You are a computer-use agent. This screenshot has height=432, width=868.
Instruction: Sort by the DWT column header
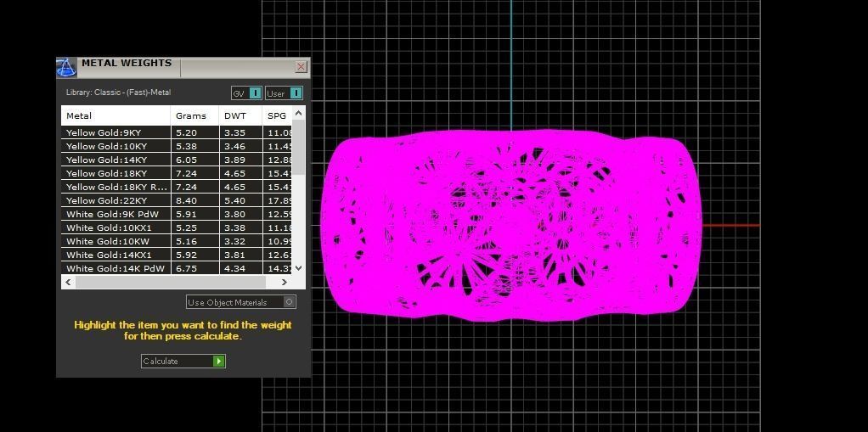click(x=241, y=115)
